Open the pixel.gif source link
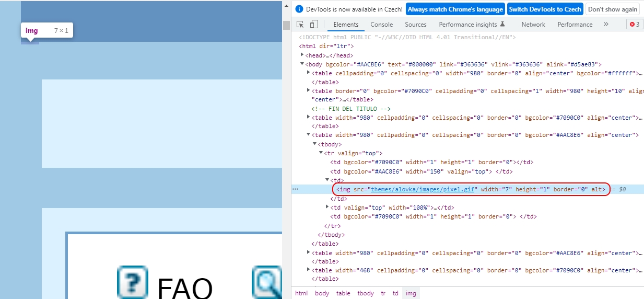Screen dimensions: 644x299 (423, 189)
